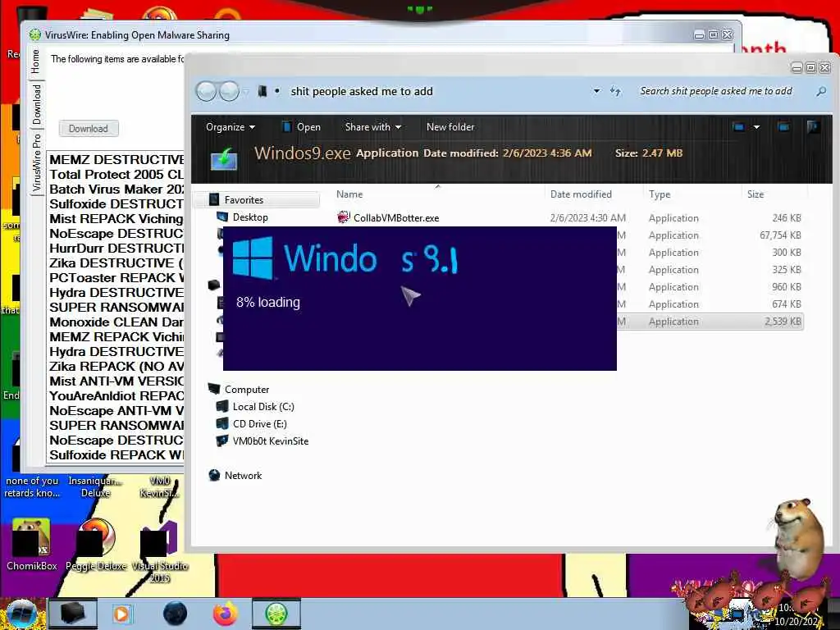Select Network in navigation pane
Image resolution: width=840 pixels, height=630 pixels.
pos(243,475)
